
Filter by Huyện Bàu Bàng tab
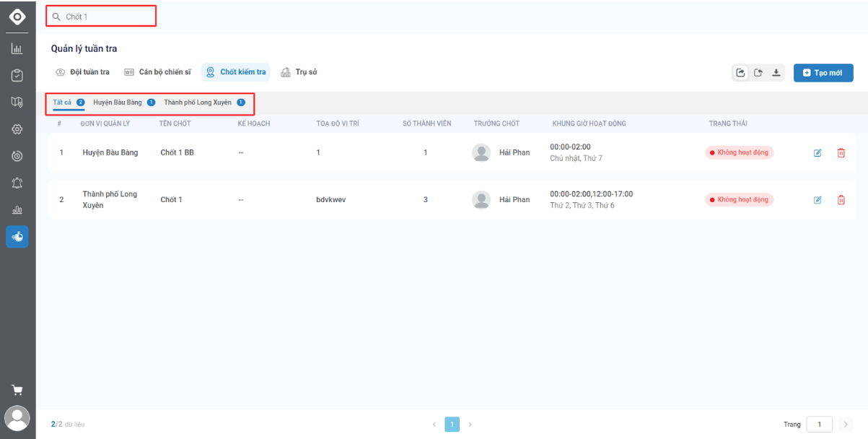pyautogui.click(x=124, y=103)
